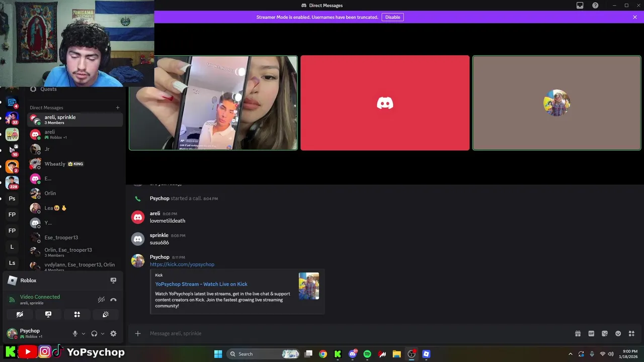Open the Discord help icon
This screenshot has width=644, height=362.
point(595,6)
